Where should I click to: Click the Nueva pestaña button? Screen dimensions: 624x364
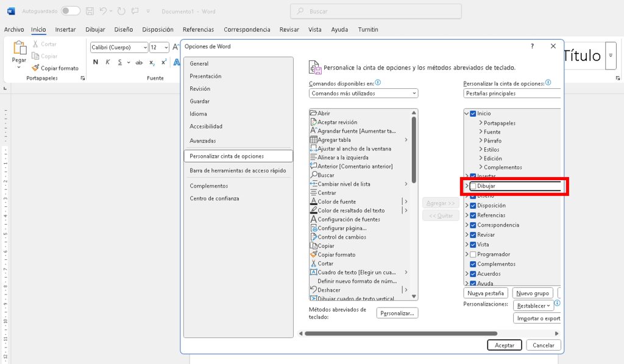[x=485, y=293]
